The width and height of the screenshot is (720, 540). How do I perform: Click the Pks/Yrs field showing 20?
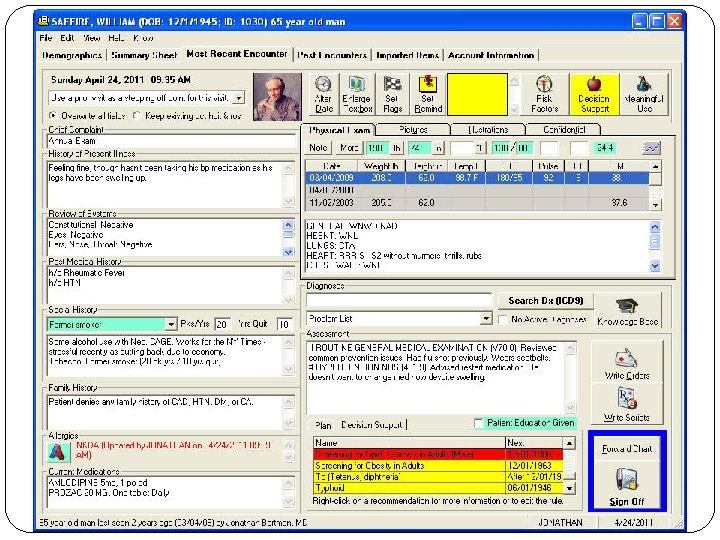[222, 324]
